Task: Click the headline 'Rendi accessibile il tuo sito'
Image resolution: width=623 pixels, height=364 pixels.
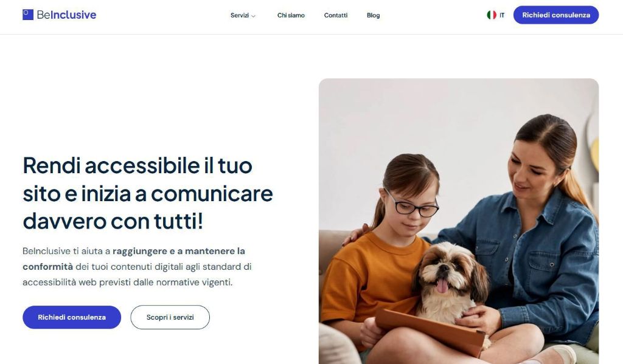Action: 137,179
